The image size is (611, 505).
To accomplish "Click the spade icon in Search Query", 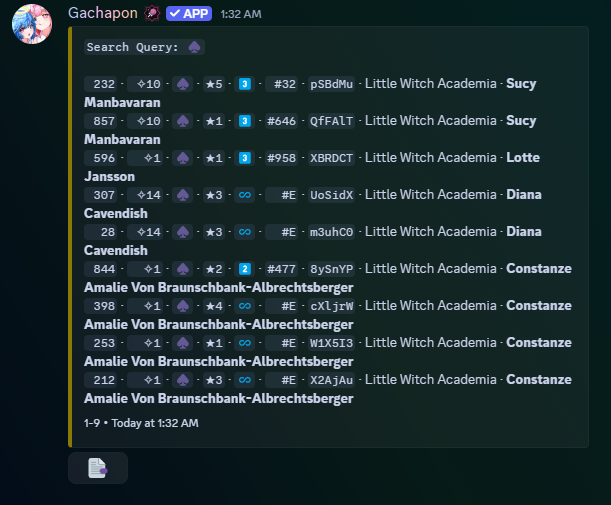I will (x=194, y=48).
